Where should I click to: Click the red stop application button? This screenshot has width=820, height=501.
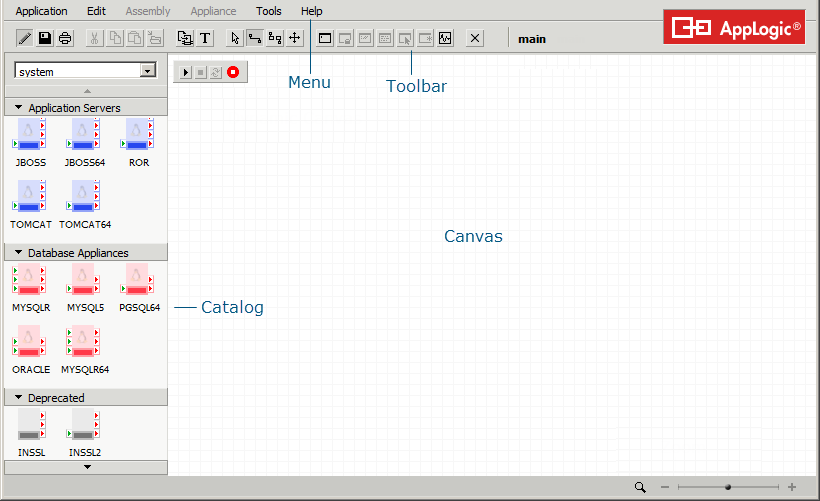tap(233, 72)
